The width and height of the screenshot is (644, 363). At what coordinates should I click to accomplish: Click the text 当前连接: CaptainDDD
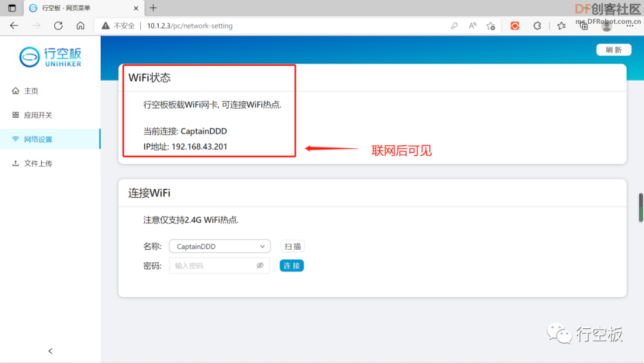(x=185, y=131)
